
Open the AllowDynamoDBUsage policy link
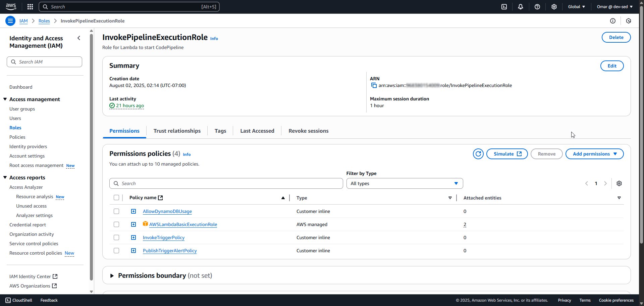167,211
